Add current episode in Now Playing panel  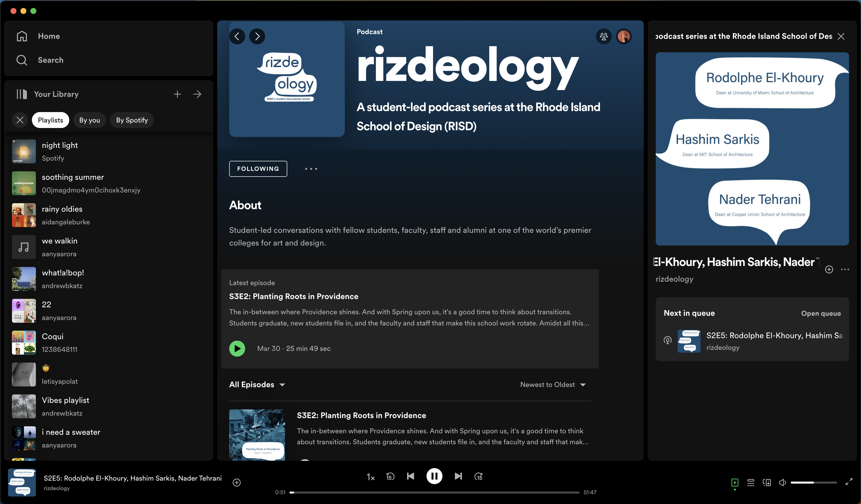click(x=829, y=269)
